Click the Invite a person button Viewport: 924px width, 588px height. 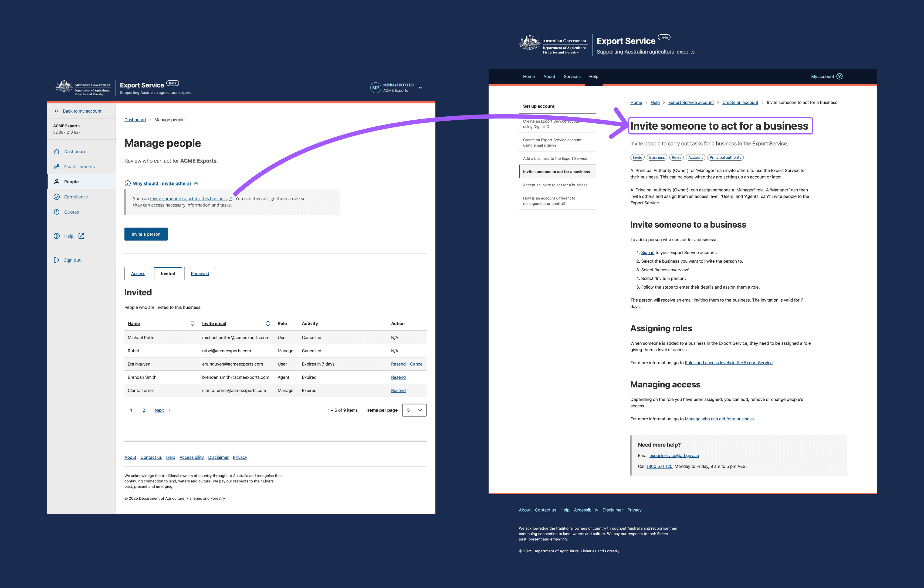click(x=146, y=234)
